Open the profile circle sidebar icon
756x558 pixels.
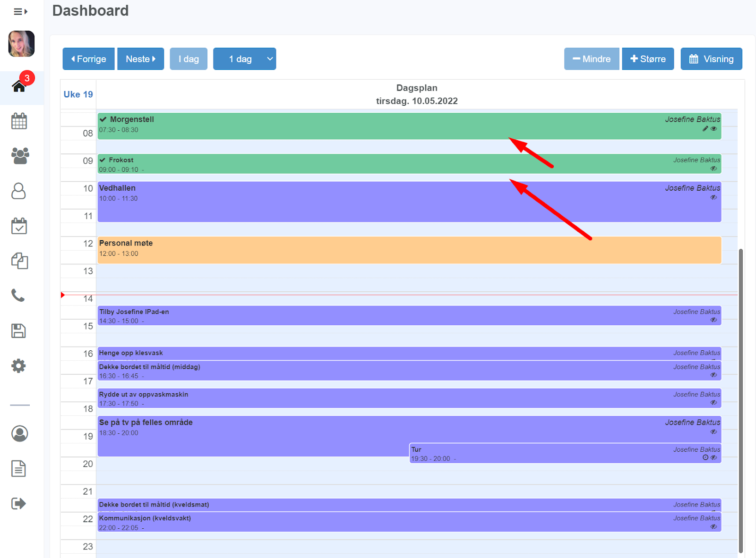click(19, 433)
